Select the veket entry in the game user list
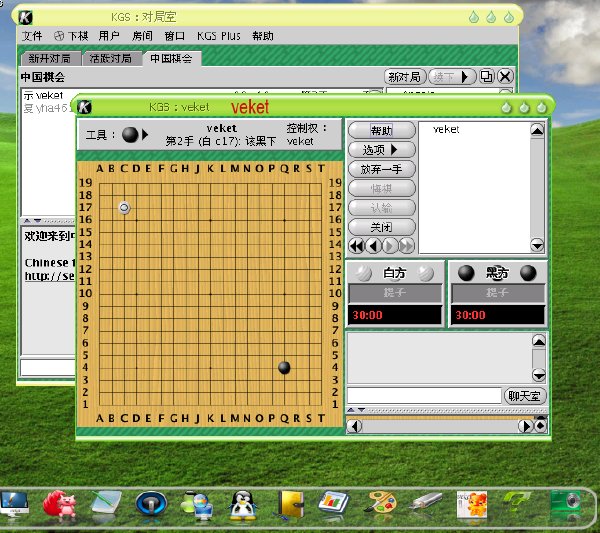 point(446,129)
